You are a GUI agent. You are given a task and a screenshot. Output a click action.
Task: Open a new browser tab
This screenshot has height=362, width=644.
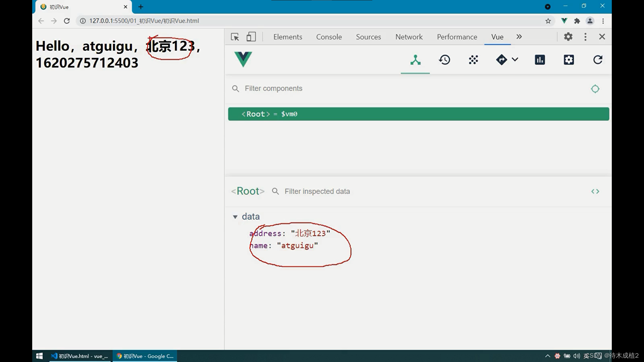(141, 7)
